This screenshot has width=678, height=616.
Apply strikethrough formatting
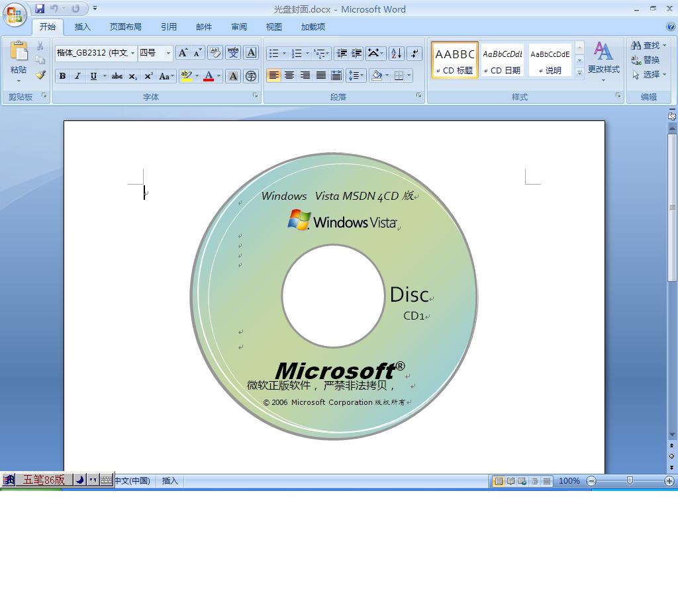tap(117, 76)
